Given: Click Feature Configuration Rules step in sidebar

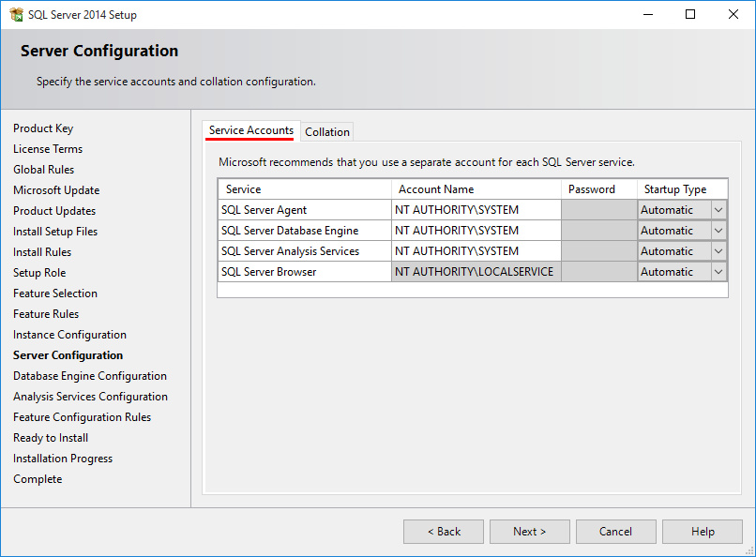Looking at the screenshot, I should click(82, 417).
